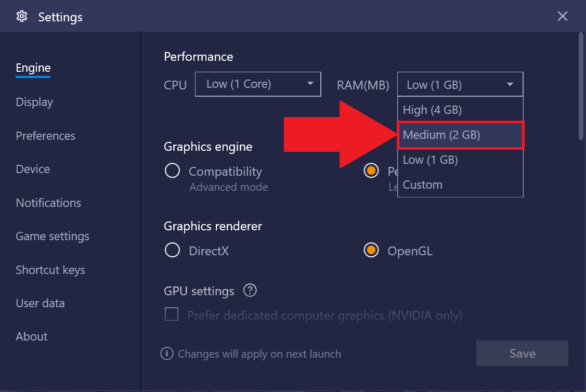This screenshot has width=586, height=392.
Task: Select the Compatibility graphics engine radio
Action: (172, 171)
